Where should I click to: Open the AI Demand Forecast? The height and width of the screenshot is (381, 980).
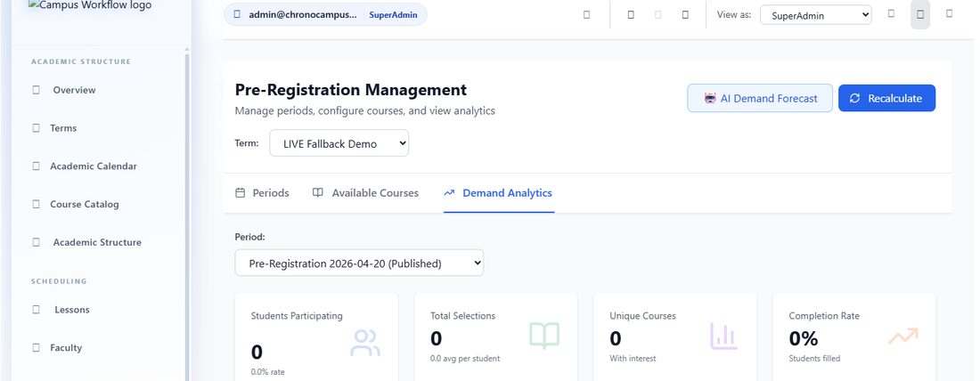click(760, 98)
